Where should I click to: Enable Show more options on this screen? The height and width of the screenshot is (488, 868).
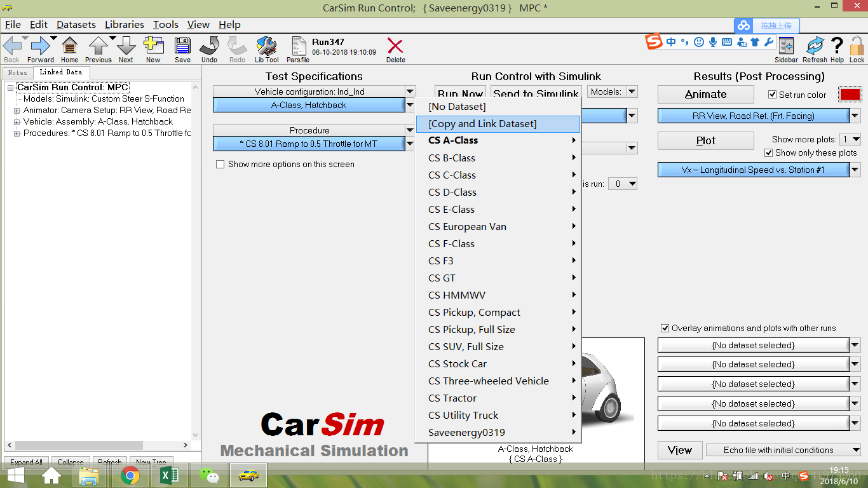(220, 164)
